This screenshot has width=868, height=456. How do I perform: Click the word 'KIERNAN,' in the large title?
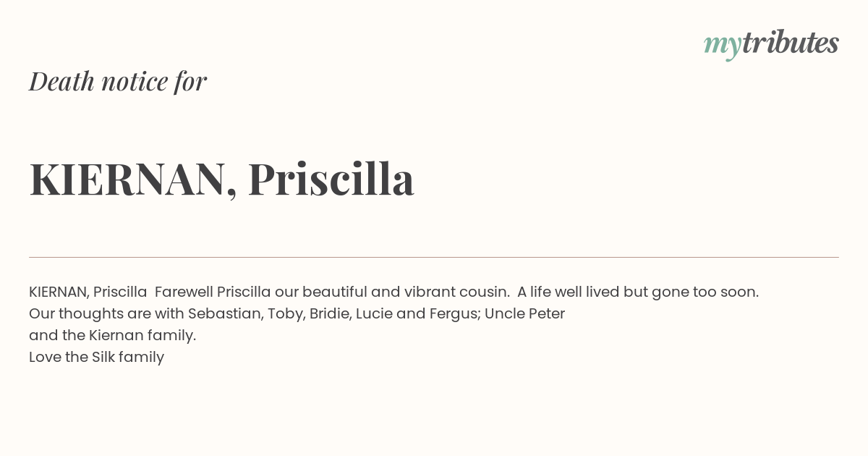133,180
